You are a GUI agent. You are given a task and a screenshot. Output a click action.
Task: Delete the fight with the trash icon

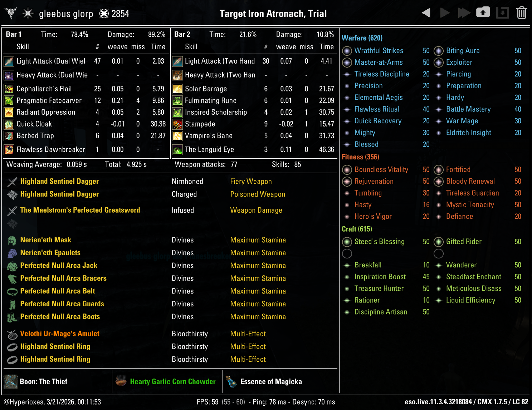point(521,12)
